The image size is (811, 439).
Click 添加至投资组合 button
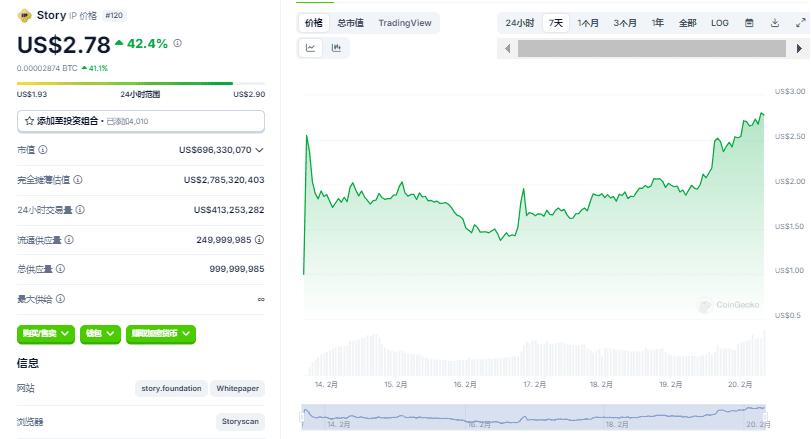141,121
